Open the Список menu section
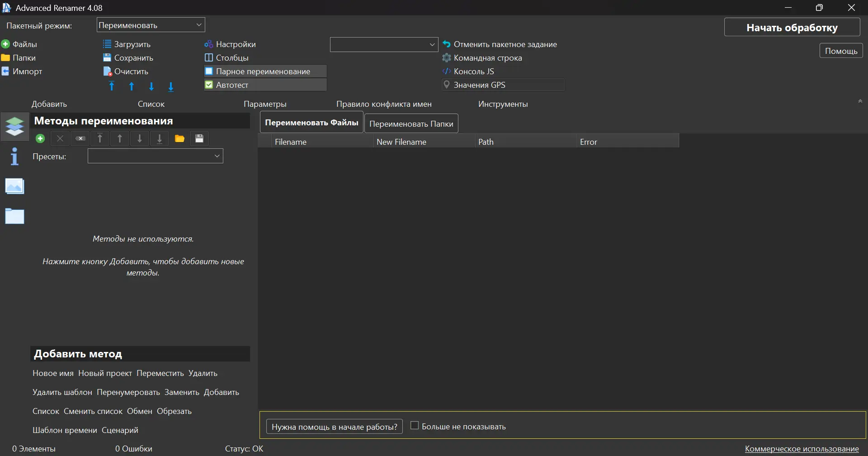 (x=151, y=104)
